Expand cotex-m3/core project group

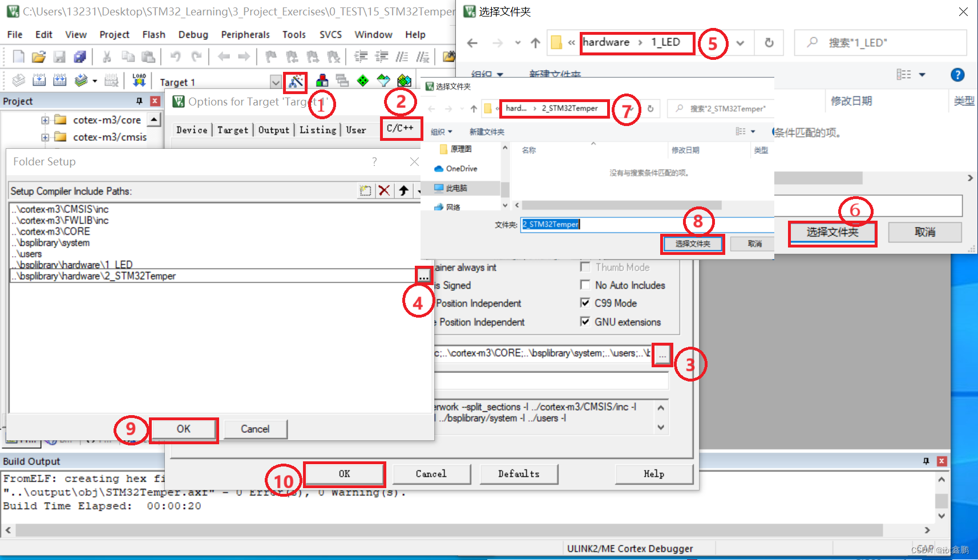coord(45,120)
